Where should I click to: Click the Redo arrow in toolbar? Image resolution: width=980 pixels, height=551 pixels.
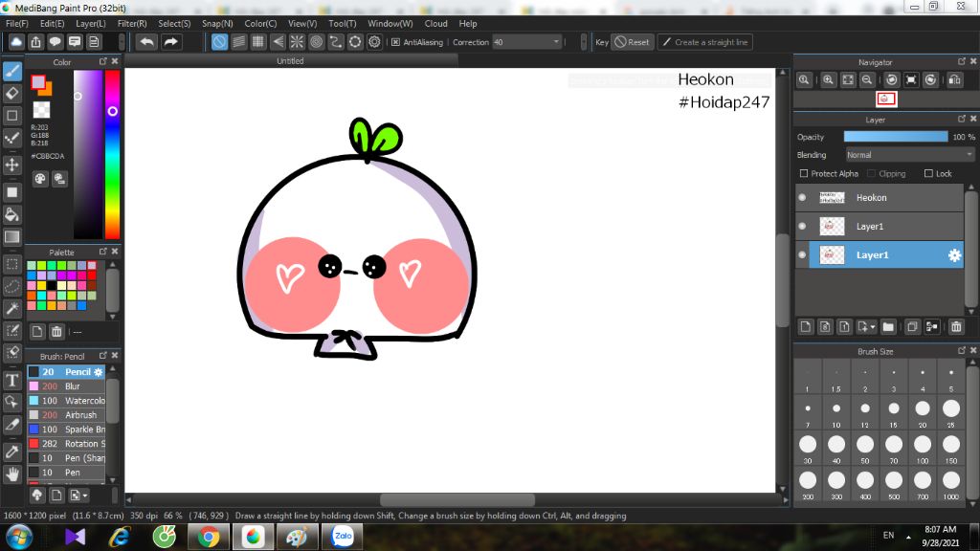170,42
